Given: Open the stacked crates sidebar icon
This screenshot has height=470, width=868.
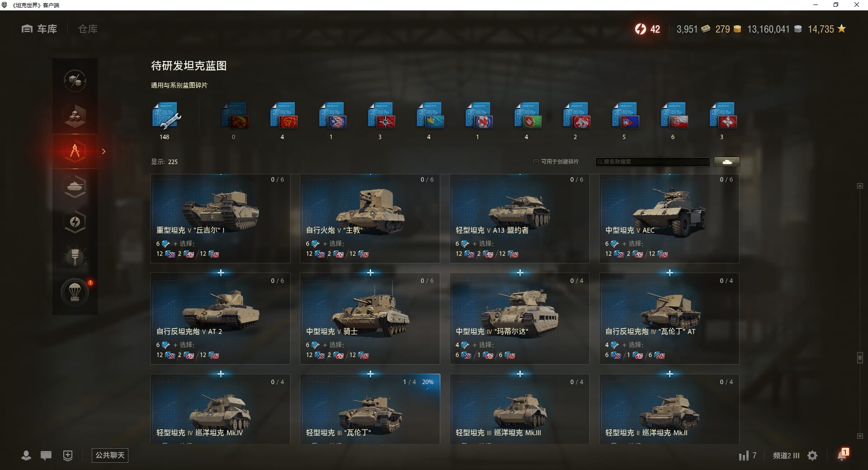Looking at the screenshot, I should 75,116.
